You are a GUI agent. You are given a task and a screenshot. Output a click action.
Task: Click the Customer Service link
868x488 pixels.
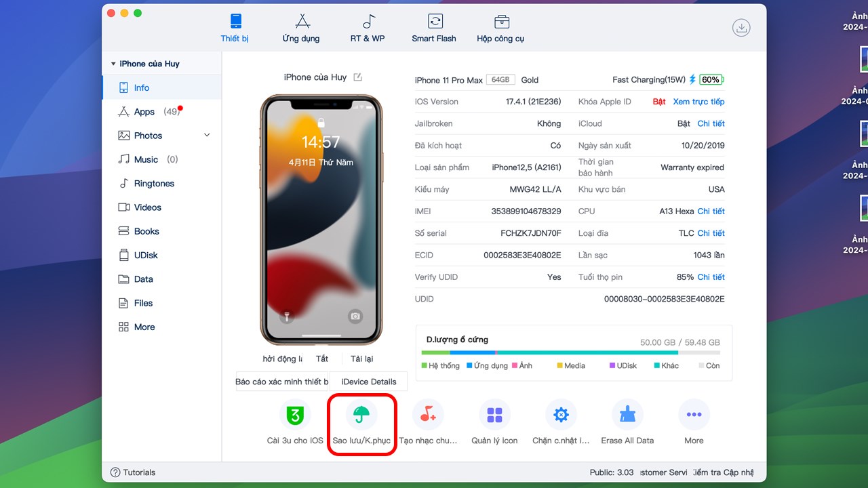[x=664, y=472]
